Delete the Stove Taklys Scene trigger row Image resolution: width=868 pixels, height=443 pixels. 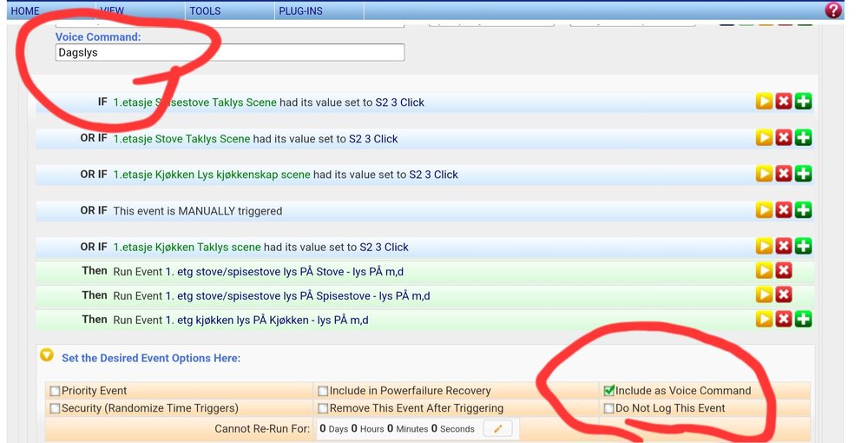click(784, 138)
